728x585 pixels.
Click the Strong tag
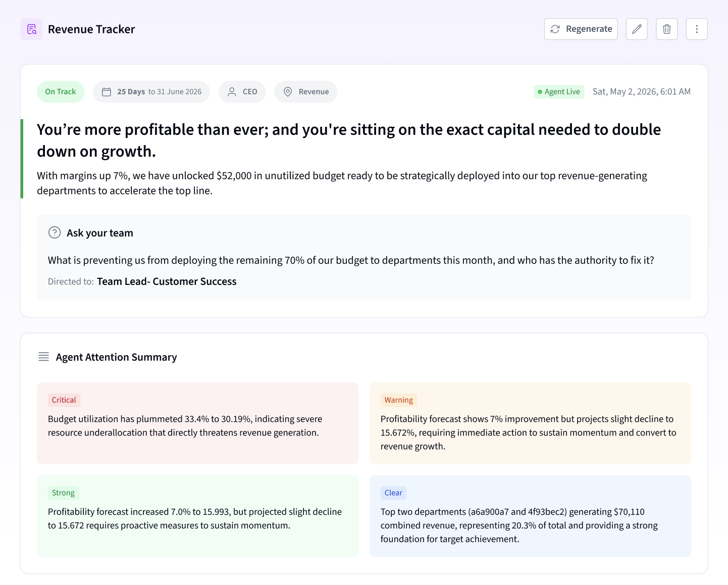point(63,493)
